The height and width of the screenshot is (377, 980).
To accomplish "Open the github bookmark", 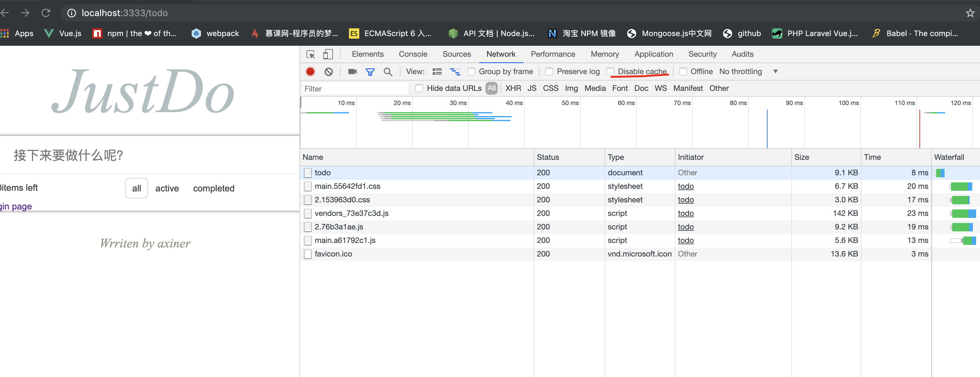I will tap(742, 34).
